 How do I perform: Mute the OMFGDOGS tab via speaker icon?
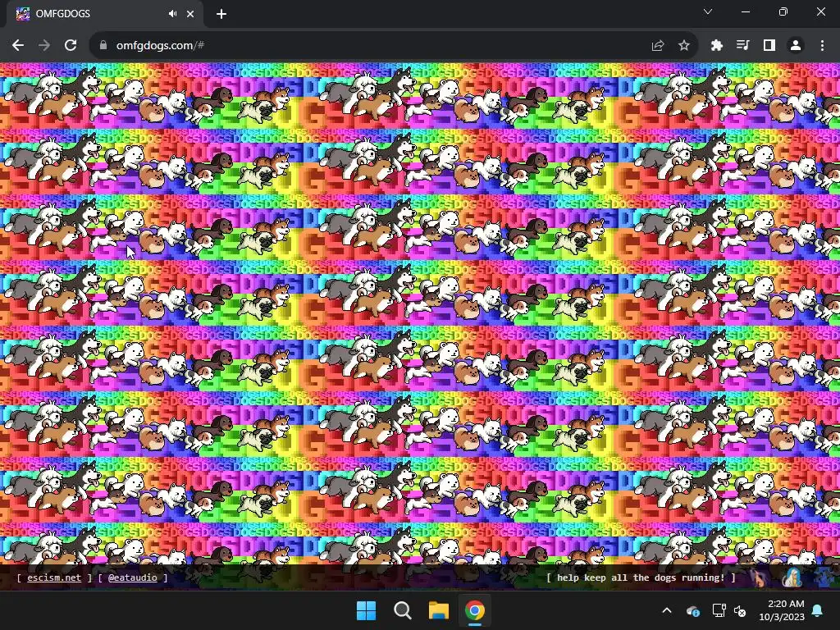pos(172,14)
